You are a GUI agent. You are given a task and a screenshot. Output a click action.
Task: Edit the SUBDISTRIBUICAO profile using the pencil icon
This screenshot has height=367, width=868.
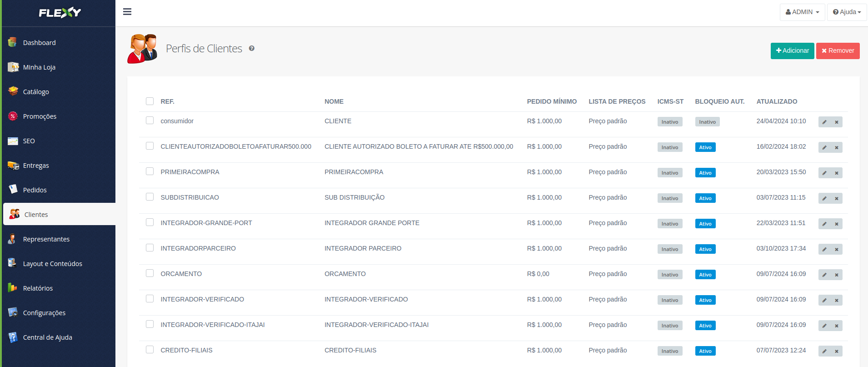[824, 198]
